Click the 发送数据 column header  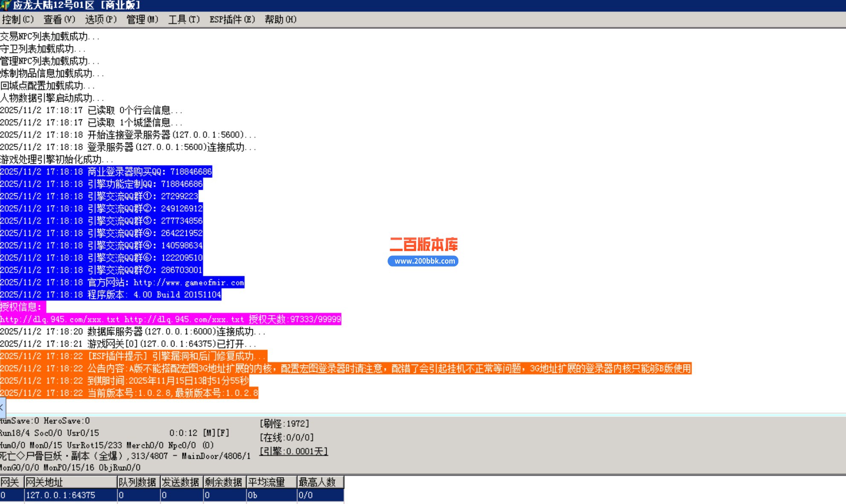coord(181,482)
